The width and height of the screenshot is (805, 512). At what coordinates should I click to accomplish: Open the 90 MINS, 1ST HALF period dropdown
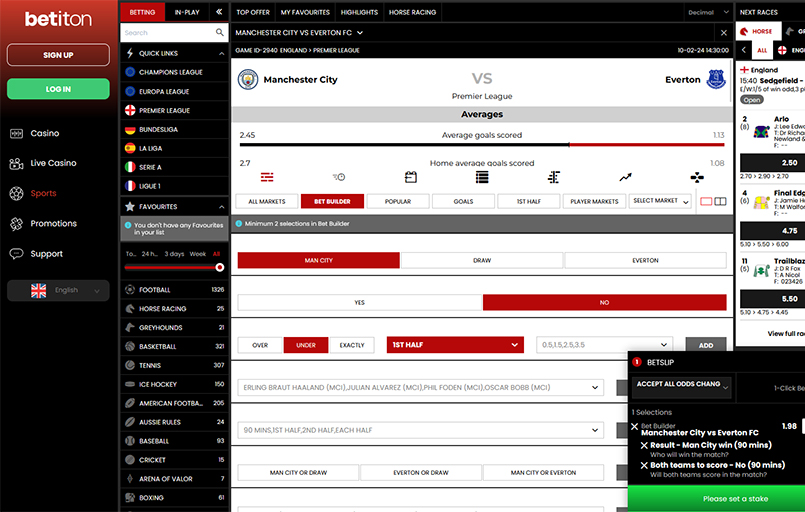click(x=421, y=430)
